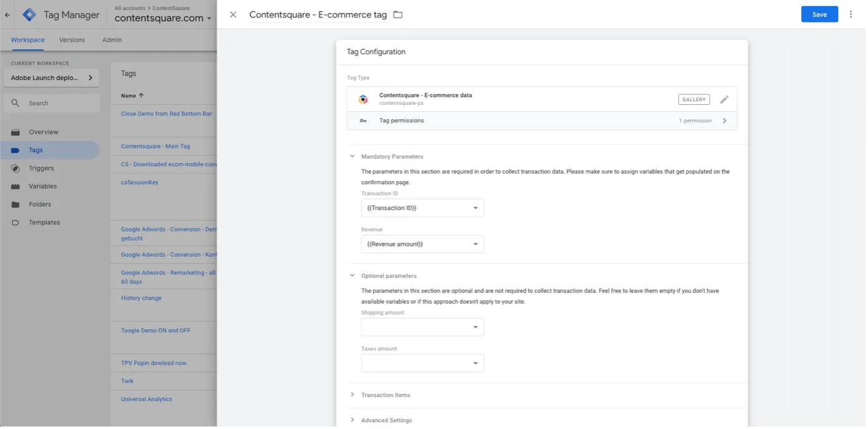Click the GALLERY badge button

693,99
